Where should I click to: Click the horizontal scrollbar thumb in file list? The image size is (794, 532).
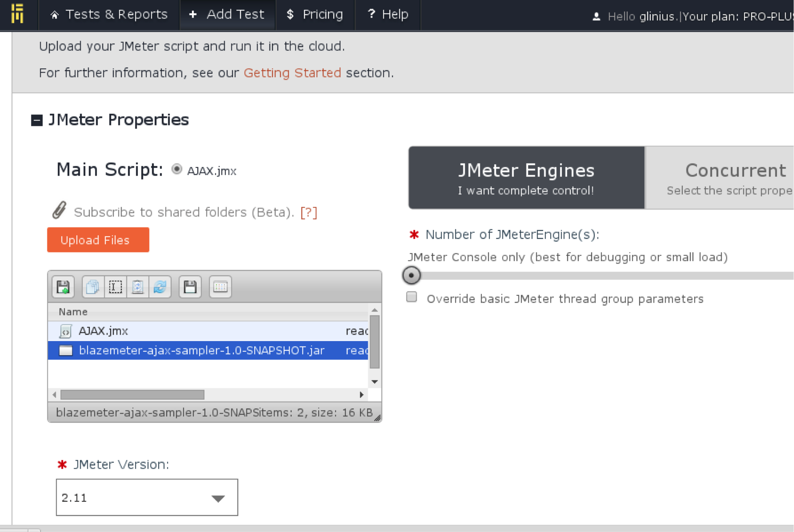132,395
